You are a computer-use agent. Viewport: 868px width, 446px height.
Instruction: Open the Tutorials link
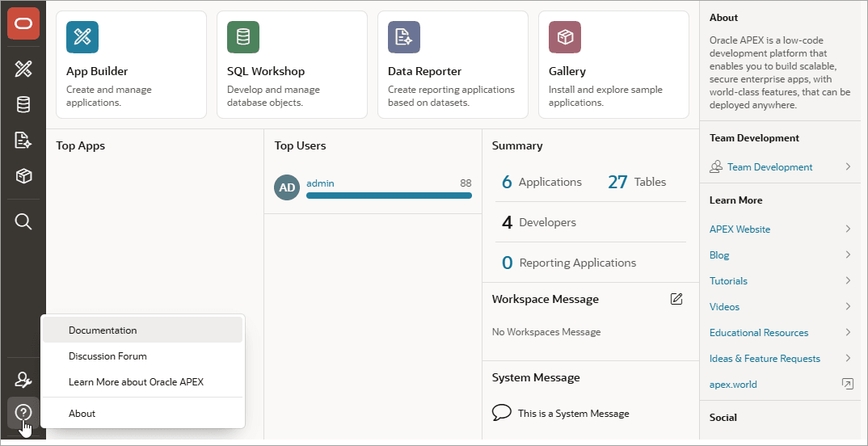[x=728, y=280]
